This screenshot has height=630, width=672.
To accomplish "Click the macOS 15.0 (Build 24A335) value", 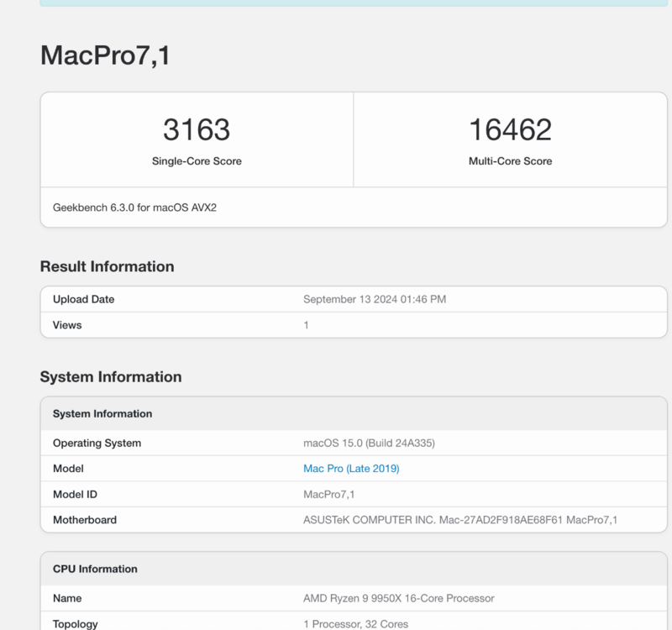I will click(369, 443).
